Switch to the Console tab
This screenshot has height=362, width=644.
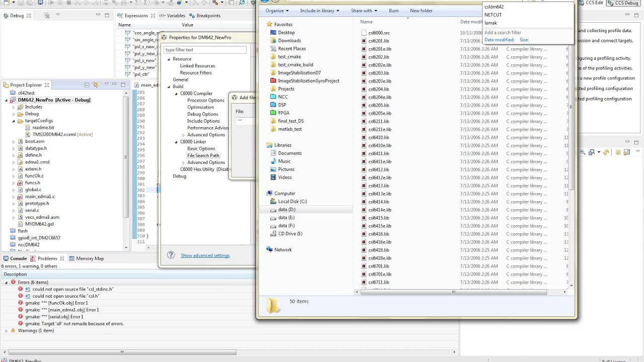[15, 258]
